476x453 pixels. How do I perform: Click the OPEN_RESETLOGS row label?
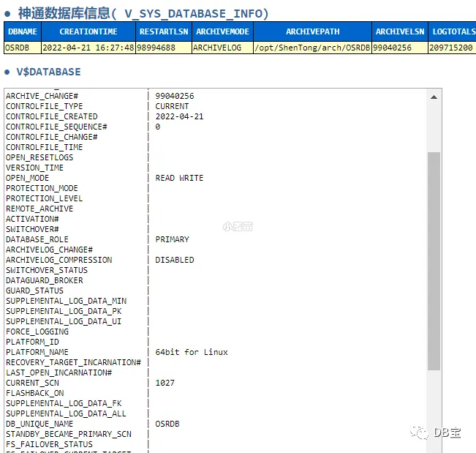pyautogui.click(x=39, y=157)
